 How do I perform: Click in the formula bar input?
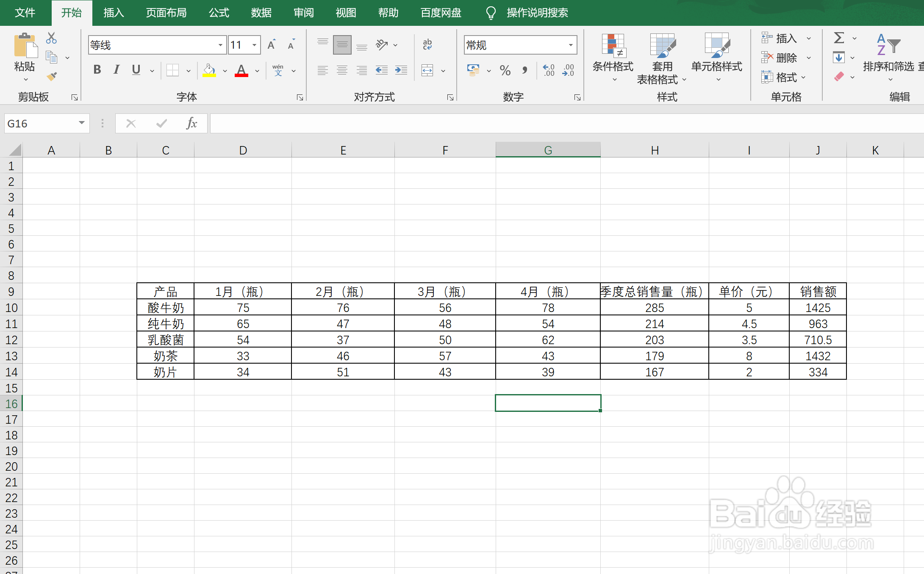(567, 123)
